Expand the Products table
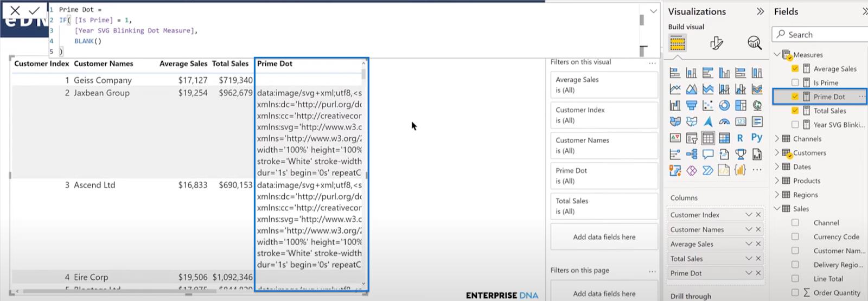The height and width of the screenshot is (301, 868). [777, 181]
